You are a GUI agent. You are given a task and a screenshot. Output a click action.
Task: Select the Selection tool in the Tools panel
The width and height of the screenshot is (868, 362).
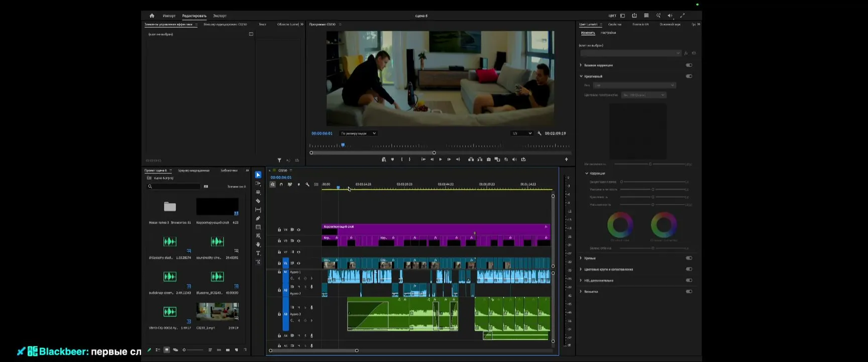point(258,175)
